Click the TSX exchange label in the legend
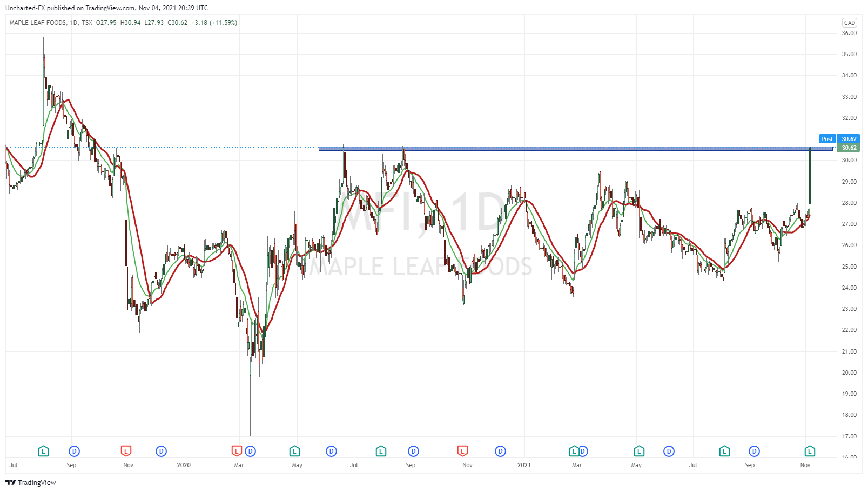868x492 pixels. (x=87, y=23)
